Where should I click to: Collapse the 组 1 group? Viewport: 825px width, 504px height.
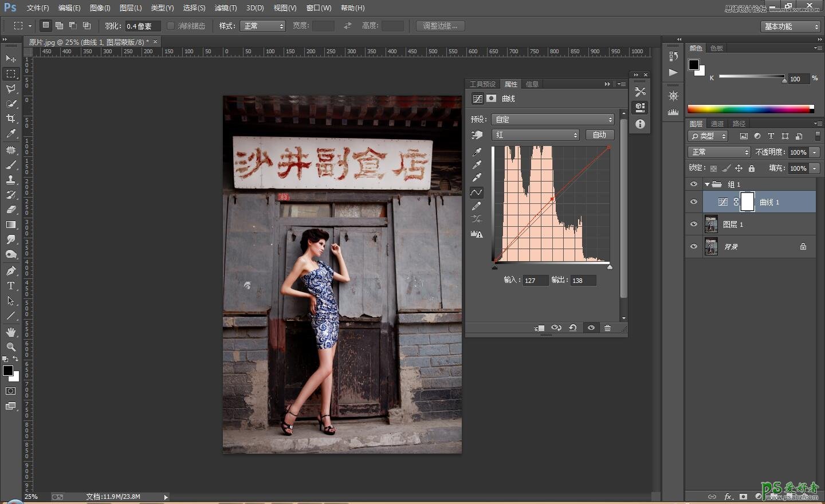coord(707,184)
